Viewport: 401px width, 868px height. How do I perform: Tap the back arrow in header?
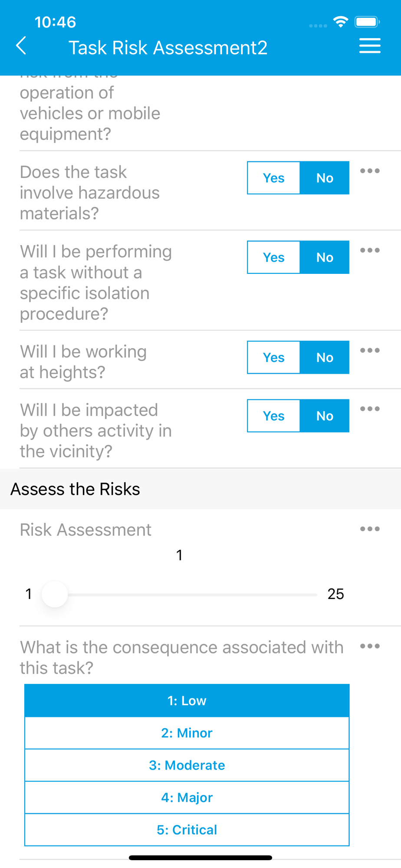click(21, 46)
